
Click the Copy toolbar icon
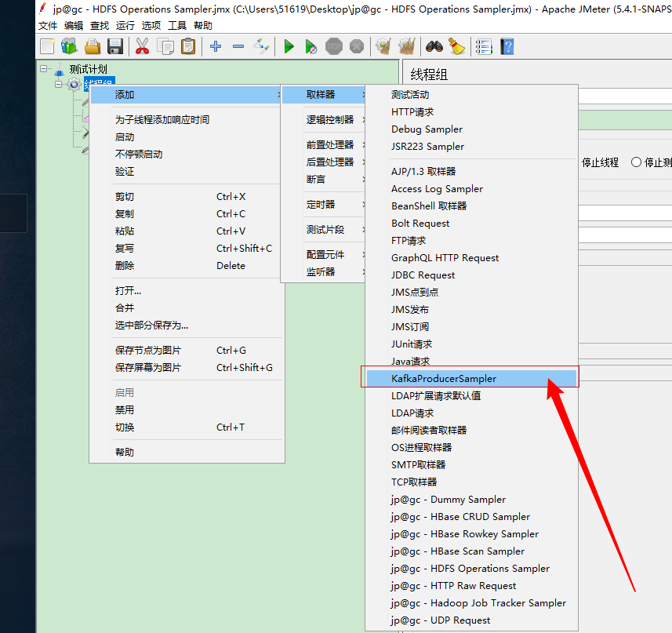[165, 46]
